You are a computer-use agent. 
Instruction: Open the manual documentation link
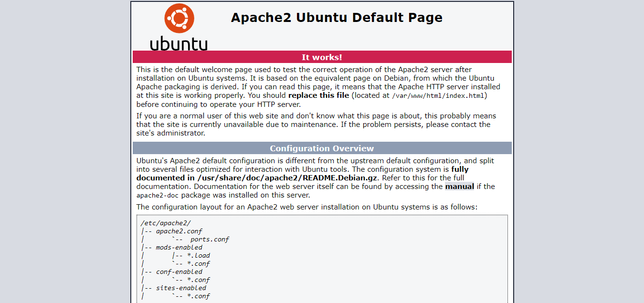pos(459,187)
